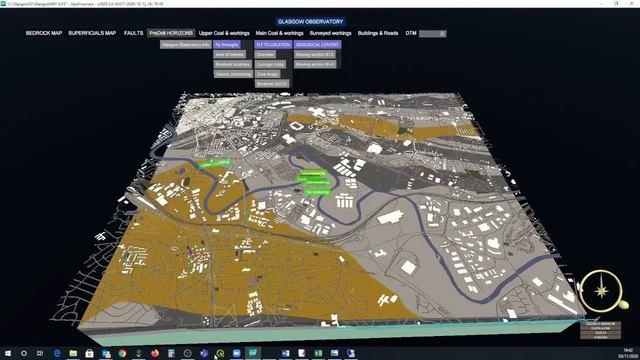Open Upper Coal & workings menu
This screenshot has height=360, width=640.
(224, 33)
